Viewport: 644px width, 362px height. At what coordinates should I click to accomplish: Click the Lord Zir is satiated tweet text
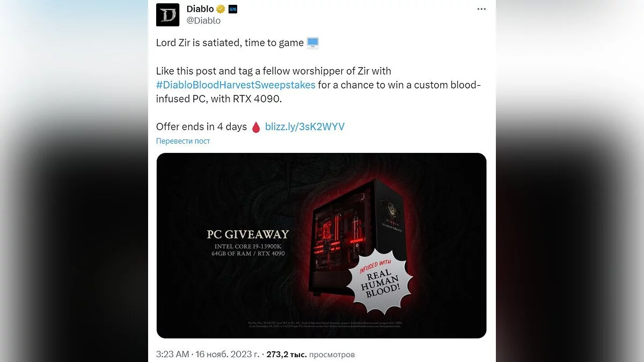pos(230,43)
